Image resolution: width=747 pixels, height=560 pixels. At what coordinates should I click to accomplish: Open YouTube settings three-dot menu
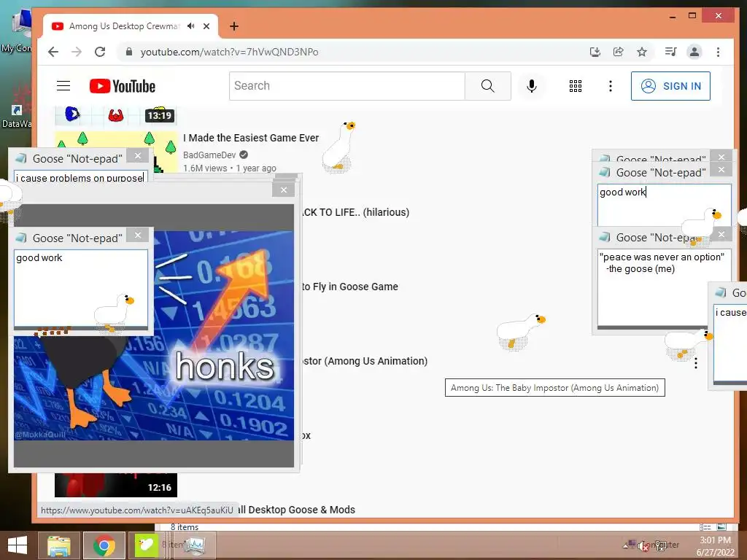click(x=611, y=86)
